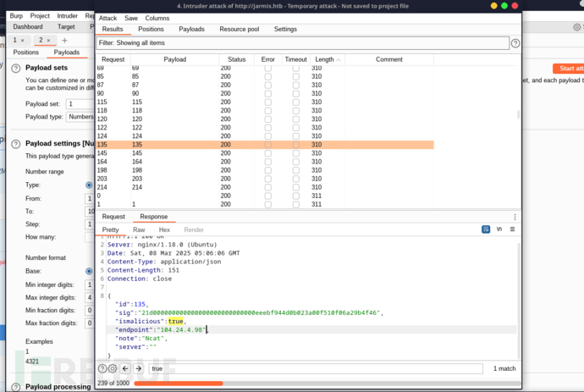Select result row with payload 203
This screenshot has width=584, height=392.
(265, 179)
